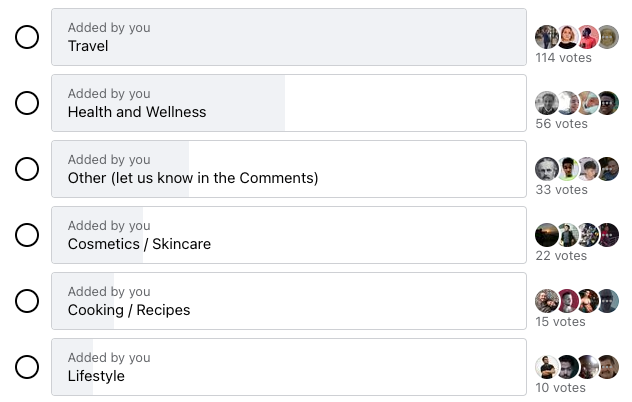The width and height of the screenshot is (632, 402).
Task: Select the Other option radio button
Action: tap(27, 169)
